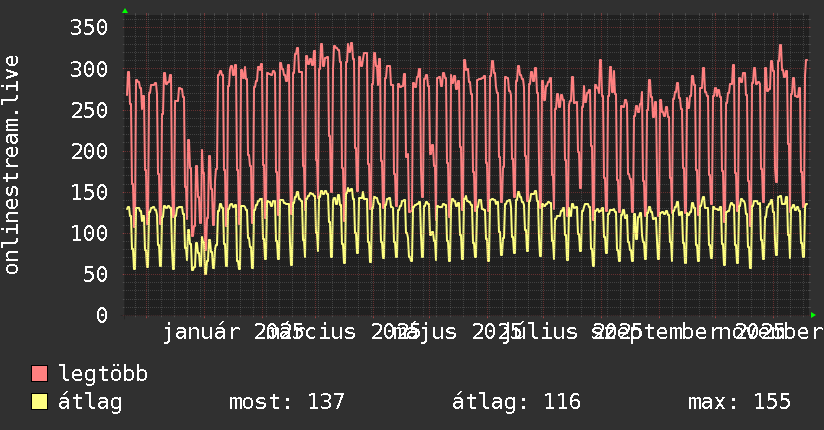Select the átlag legend label

tap(90, 402)
